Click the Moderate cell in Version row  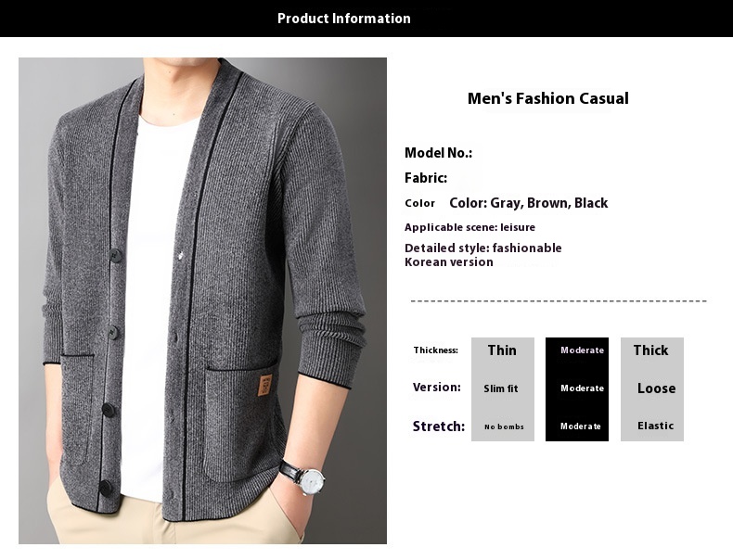pyautogui.click(x=582, y=388)
